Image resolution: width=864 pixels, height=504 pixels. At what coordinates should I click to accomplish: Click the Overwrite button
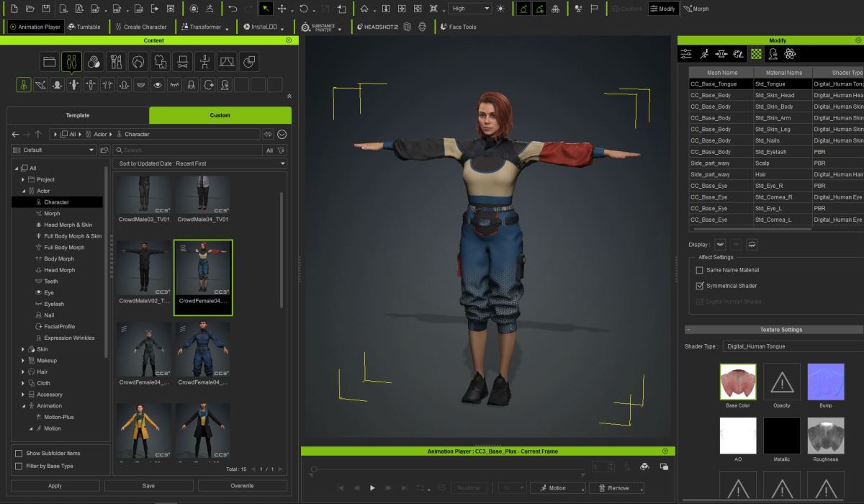(x=242, y=486)
